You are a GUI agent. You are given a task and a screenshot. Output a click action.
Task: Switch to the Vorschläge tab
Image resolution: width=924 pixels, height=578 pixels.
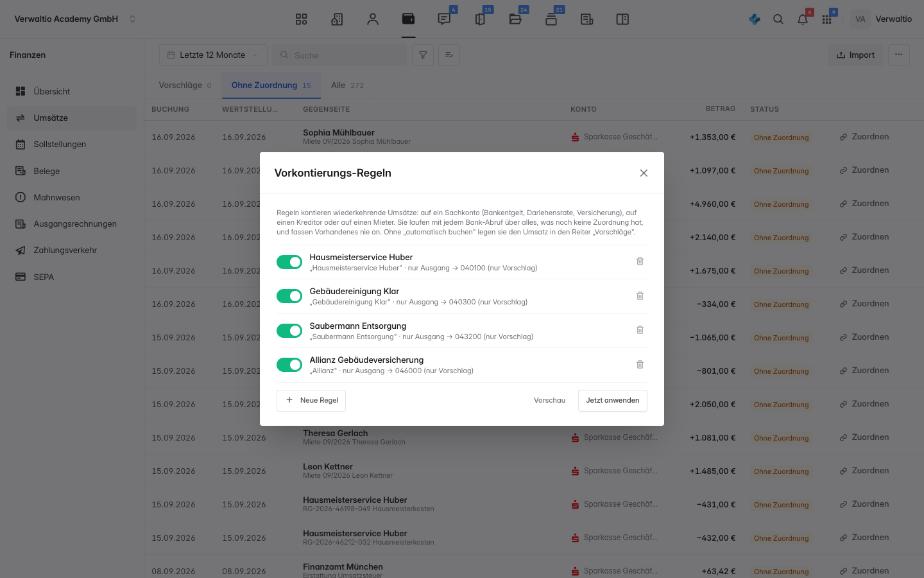[x=185, y=85]
